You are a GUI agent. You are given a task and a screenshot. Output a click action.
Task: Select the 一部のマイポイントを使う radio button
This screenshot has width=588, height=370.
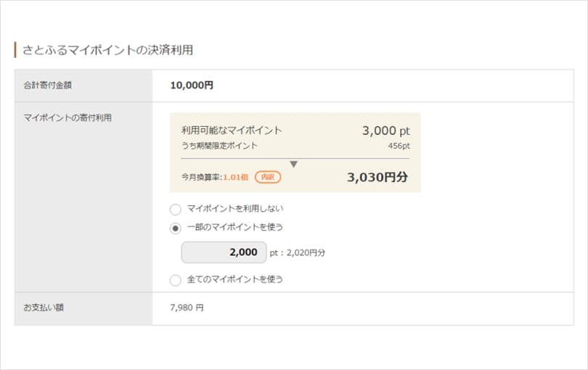(x=175, y=227)
